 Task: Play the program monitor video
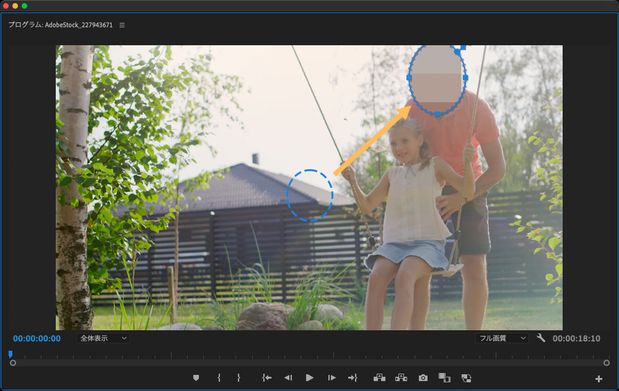310,378
